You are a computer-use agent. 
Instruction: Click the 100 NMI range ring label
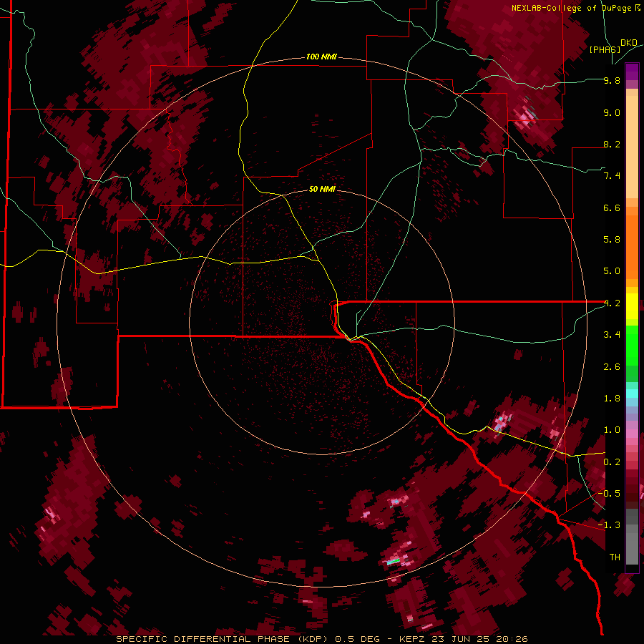point(321,57)
